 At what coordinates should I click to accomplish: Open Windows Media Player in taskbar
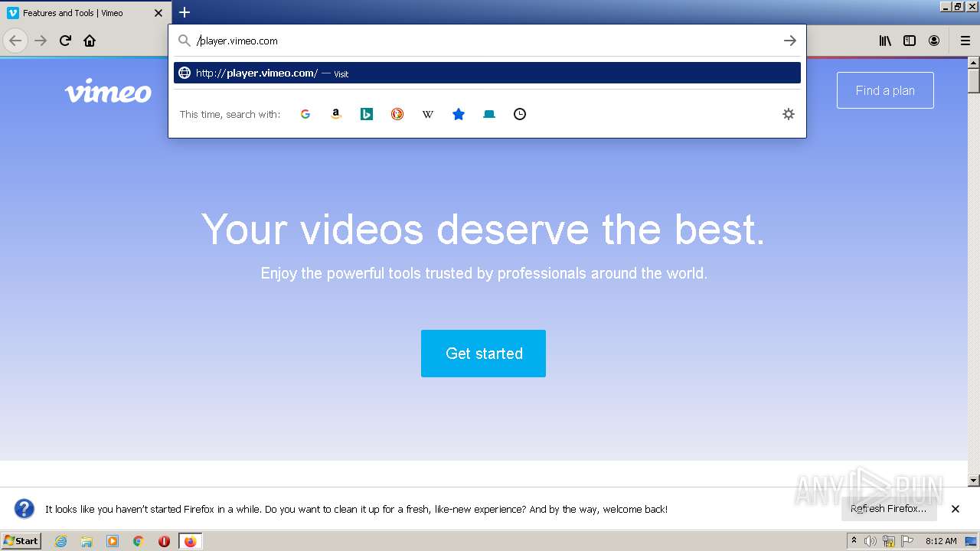click(x=113, y=541)
